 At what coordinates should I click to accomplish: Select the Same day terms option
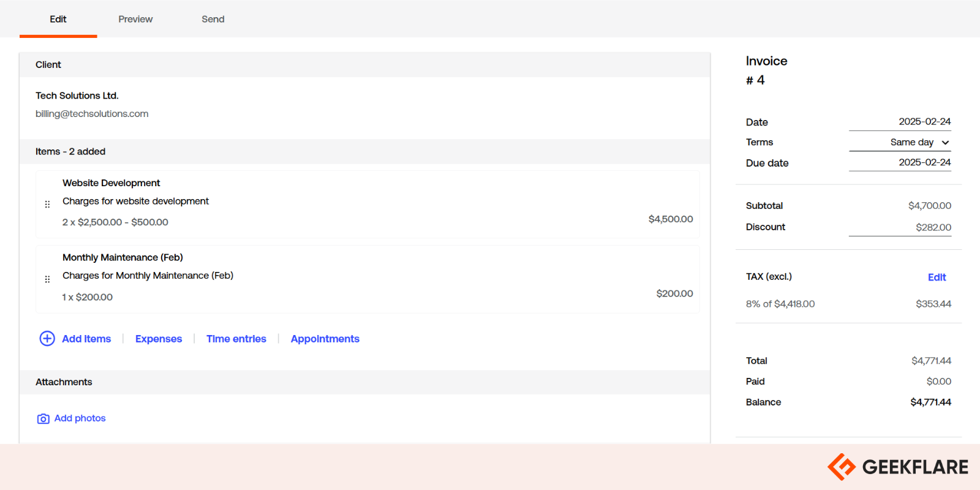click(911, 142)
